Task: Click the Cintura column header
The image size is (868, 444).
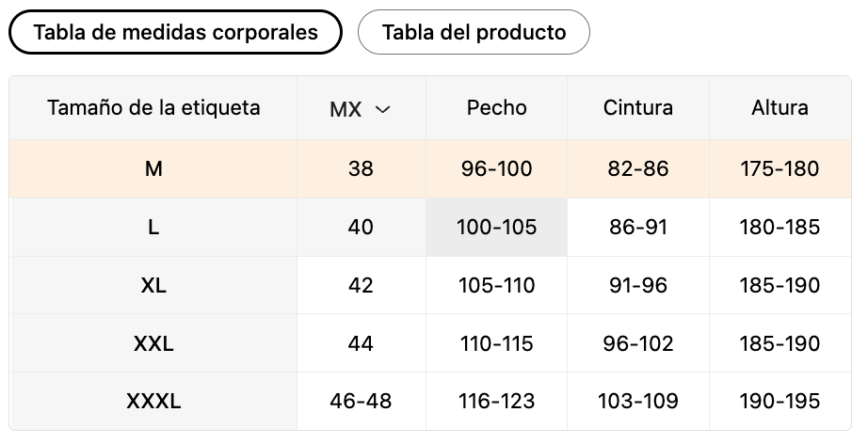Action: (638, 108)
